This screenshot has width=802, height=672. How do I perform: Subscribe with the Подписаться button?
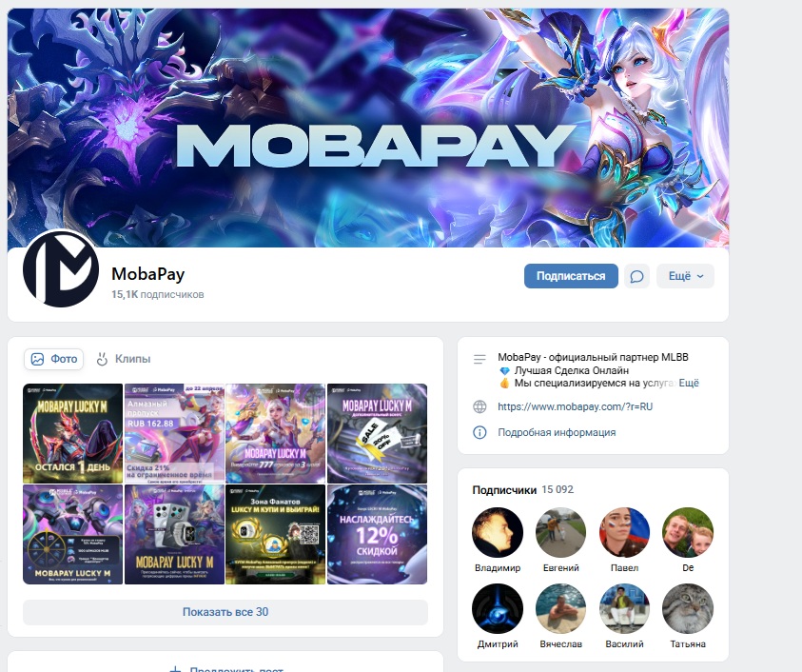[x=571, y=276]
